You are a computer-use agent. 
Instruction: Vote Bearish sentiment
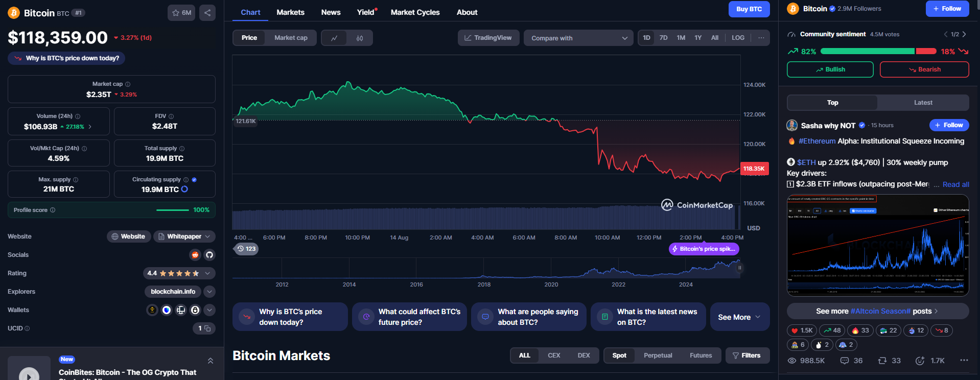click(x=924, y=69)
